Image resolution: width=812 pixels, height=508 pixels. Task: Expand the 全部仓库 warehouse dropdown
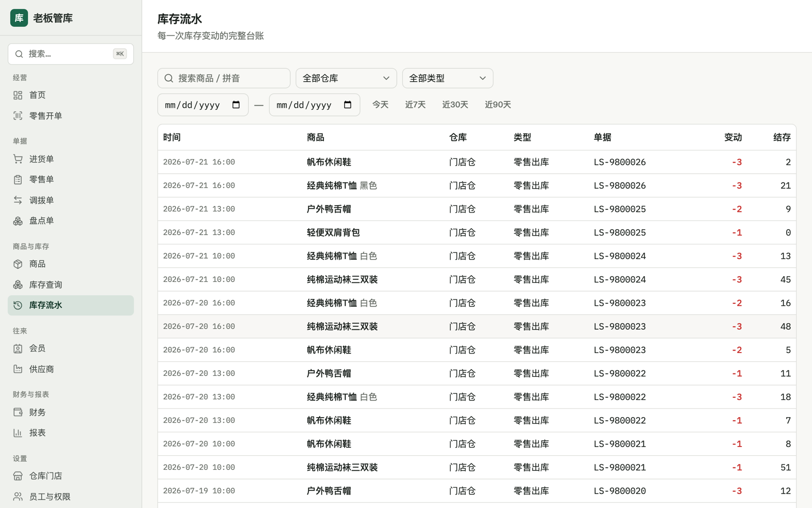pos(346,78)
